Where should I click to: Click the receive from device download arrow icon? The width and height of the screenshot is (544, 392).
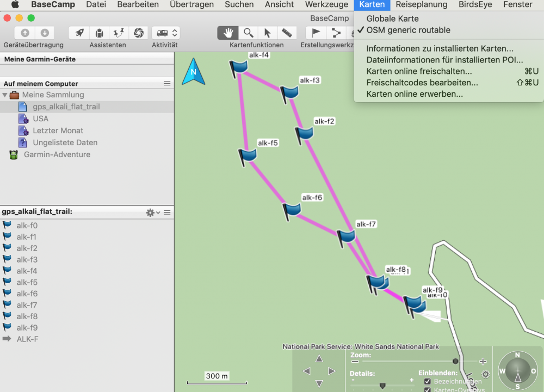point(45,33)
